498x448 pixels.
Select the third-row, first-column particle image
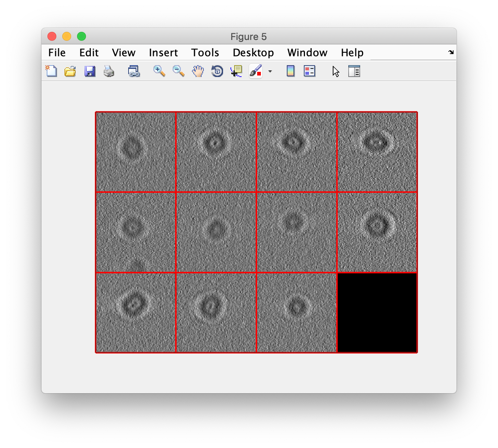point(136,312)
